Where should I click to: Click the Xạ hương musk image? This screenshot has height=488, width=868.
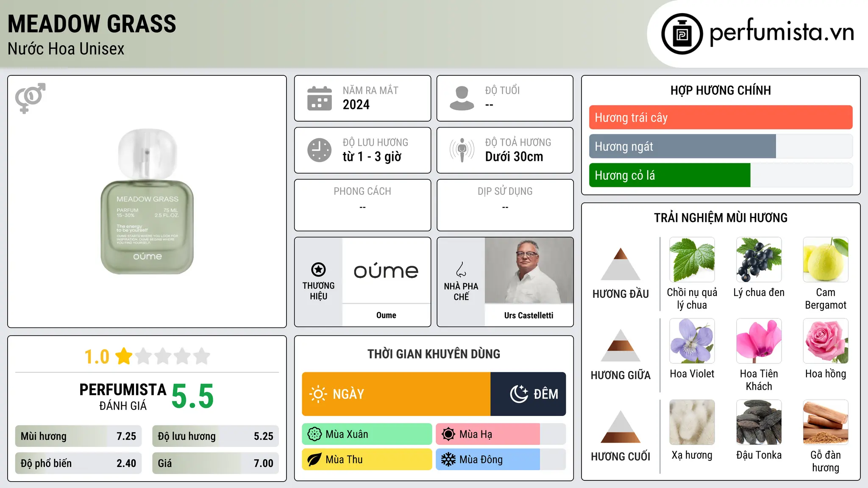click(x=692, y=422)
